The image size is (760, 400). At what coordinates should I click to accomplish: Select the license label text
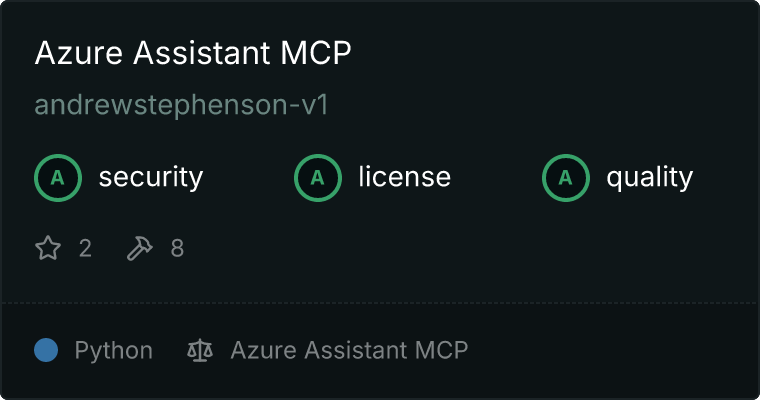pyautogui.click(x=405, y=176)
